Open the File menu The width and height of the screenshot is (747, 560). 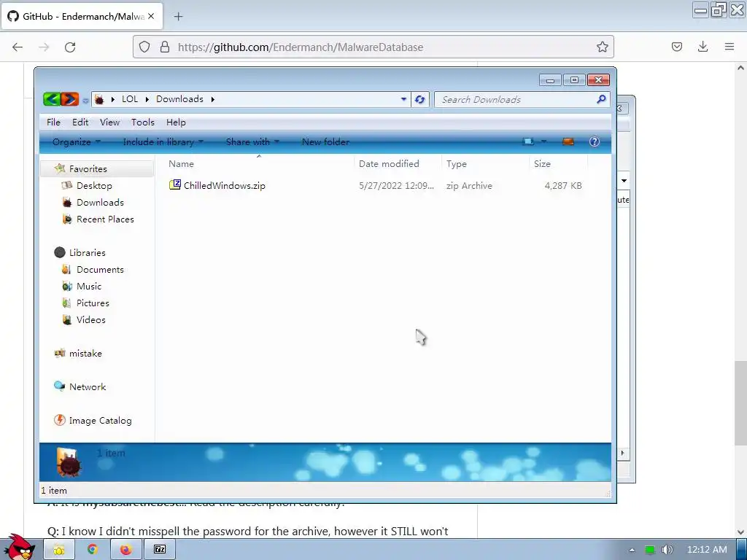coord(53,122)
